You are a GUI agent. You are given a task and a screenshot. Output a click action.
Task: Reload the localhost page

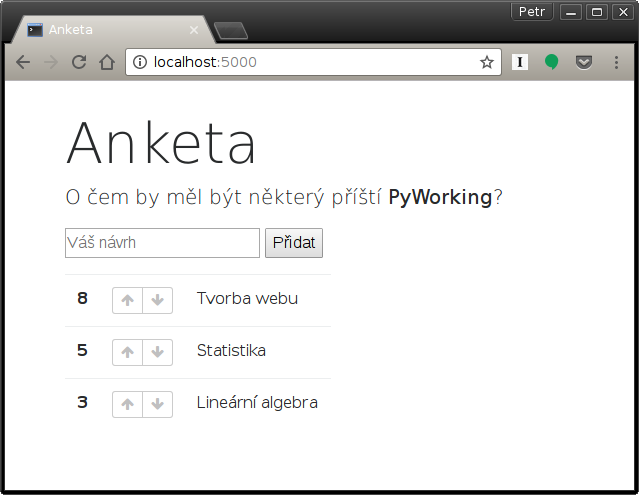(79, 62)
